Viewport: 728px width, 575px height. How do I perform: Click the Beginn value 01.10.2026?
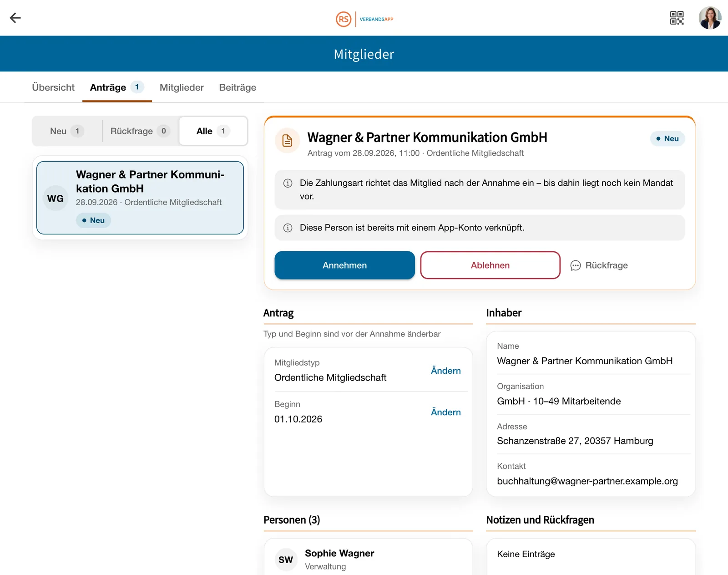[x=298, y=419]
